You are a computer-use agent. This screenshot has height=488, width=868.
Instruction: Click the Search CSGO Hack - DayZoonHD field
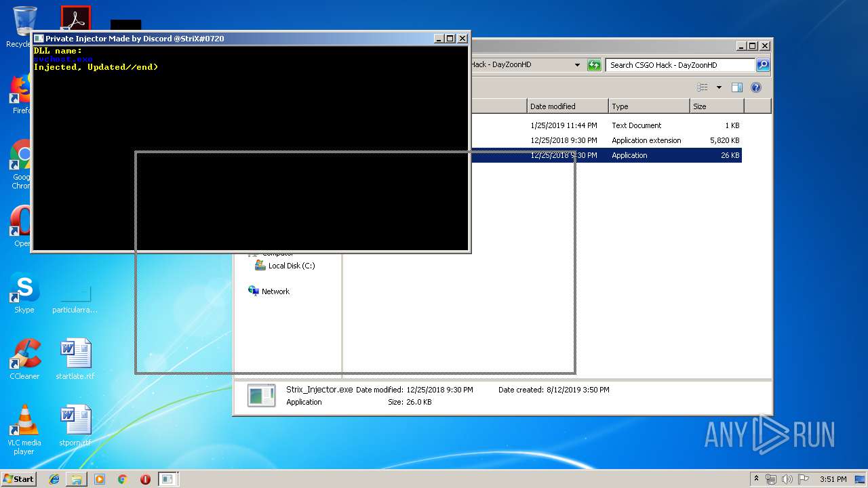coord(680,65)
